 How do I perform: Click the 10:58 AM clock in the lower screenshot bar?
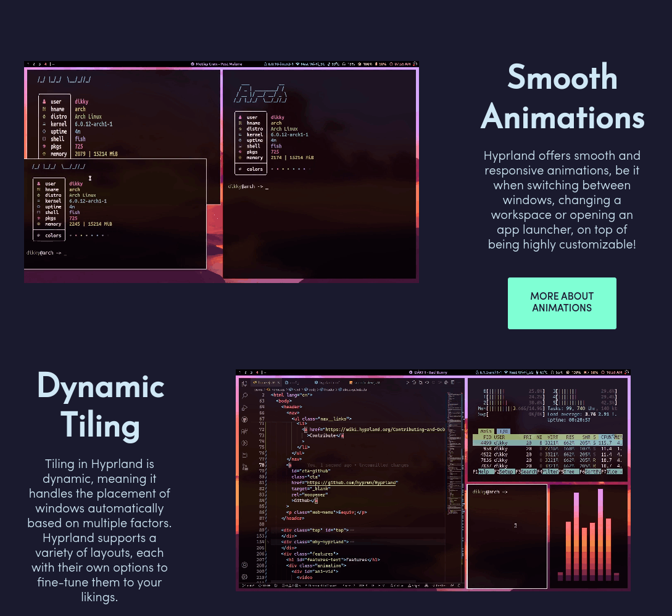[x=613, y=372]
